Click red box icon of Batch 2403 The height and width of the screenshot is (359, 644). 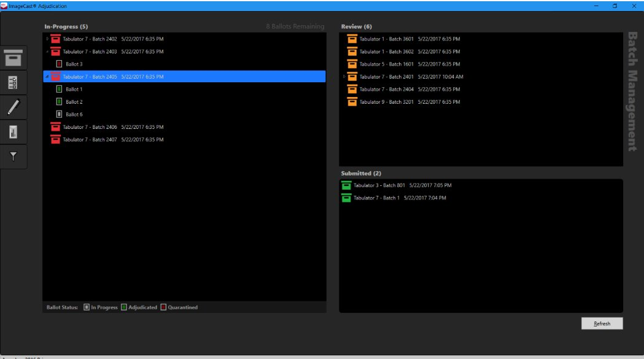tap(55, 52)
